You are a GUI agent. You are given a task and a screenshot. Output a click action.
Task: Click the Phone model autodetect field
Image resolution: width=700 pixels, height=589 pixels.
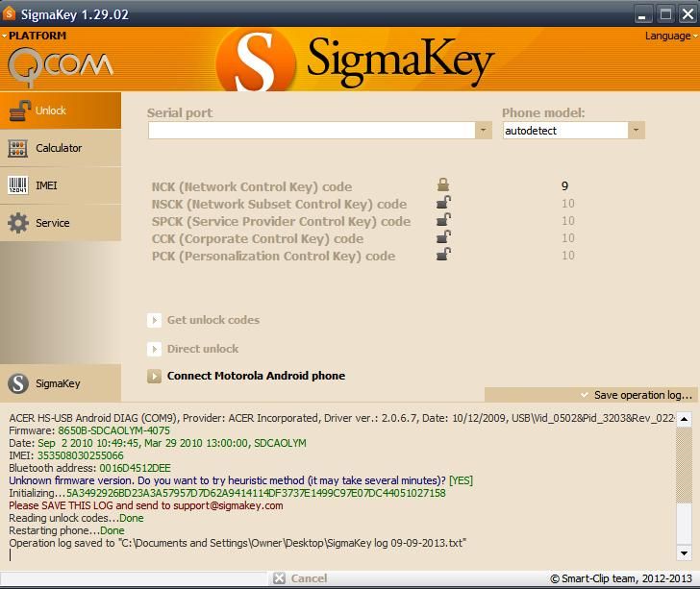point(565,131)
